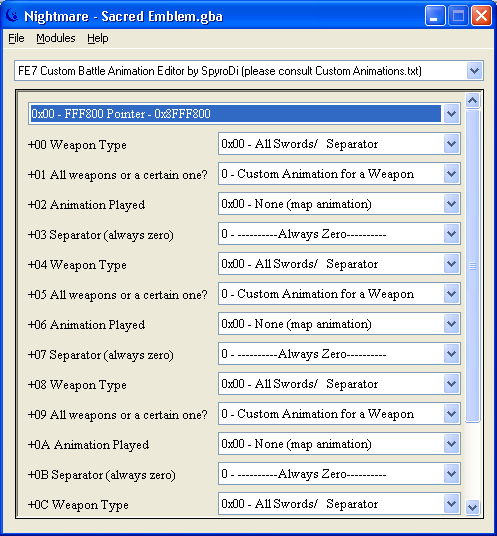Click the '+07 Separator (always zero)' label
This screenshot has width=497, height=536.
pyautogui.click(x=100, y=355)
